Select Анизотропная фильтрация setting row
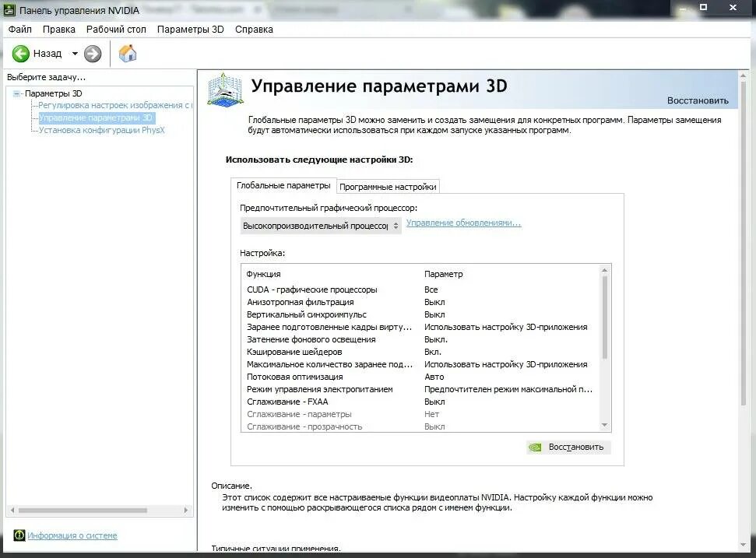 (x=421, y=302)
